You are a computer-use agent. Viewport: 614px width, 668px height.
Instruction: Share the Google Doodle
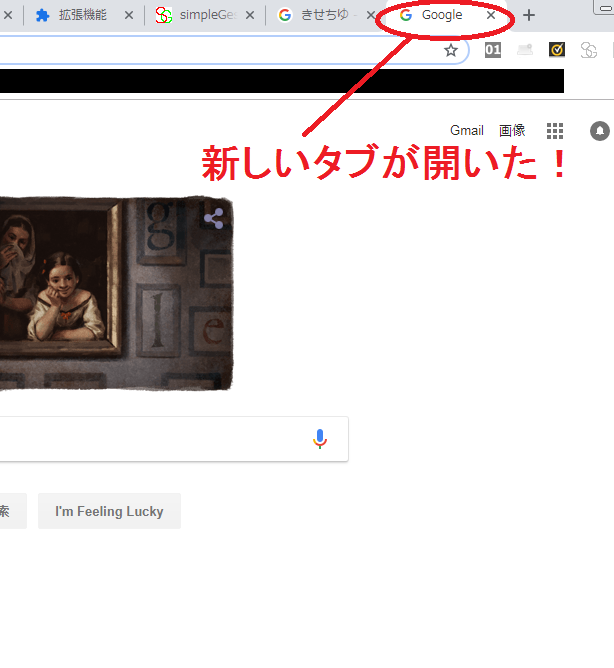pos(213,219)
